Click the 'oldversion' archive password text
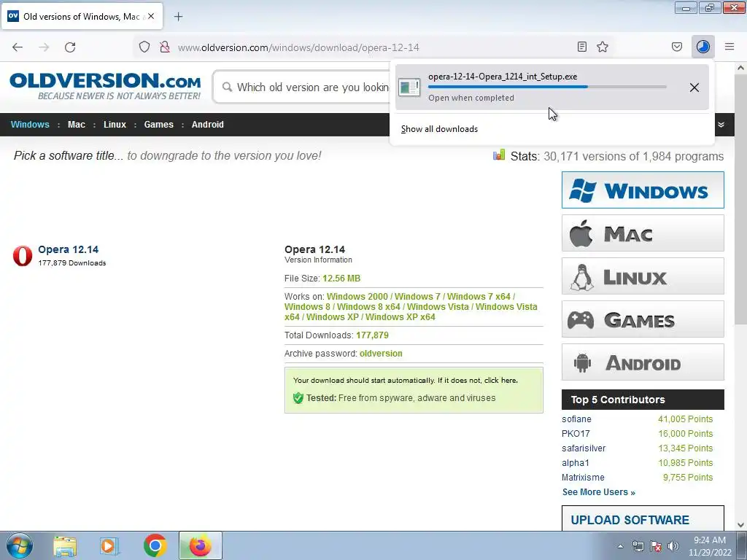Screen dimensions: 747x560 click(x=381, y=354)
